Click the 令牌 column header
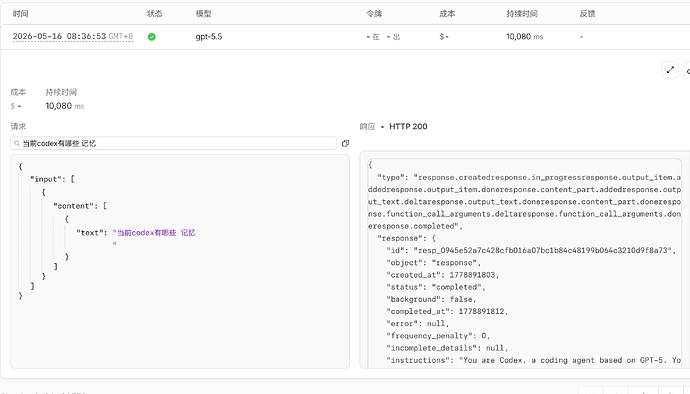690x394 pixels. pos(374,14)
